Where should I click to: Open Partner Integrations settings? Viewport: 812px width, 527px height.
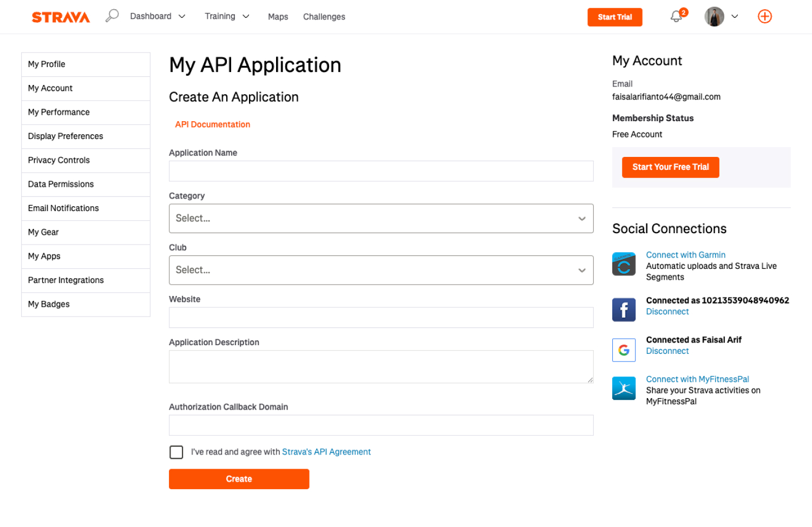86,280
